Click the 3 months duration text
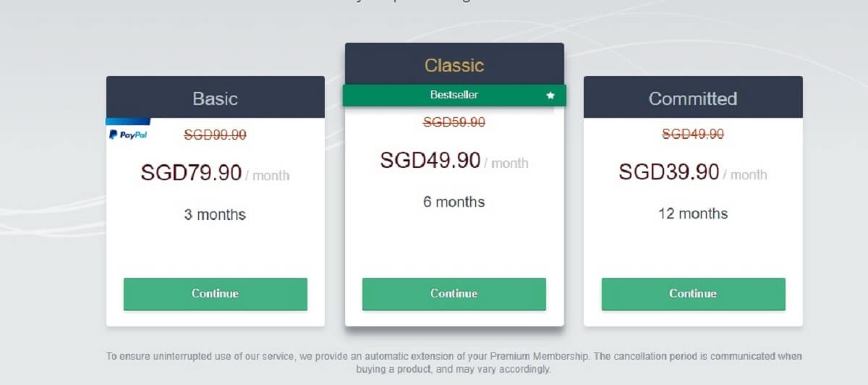This screenshot has width=868, height=385. 216,214
